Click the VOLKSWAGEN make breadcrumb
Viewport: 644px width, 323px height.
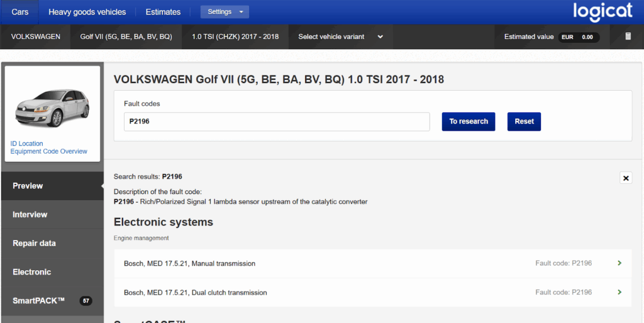pyautogui.click(x=36, y=37)
